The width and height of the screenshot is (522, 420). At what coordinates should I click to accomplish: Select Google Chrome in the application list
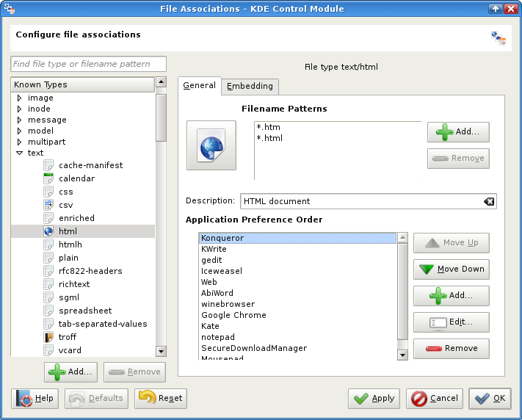click(233, 315)
